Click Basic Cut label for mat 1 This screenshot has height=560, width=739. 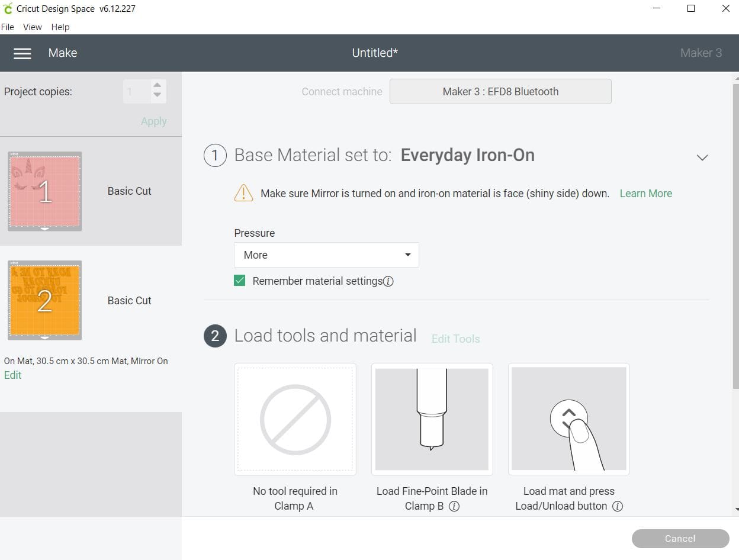coord(130,191)
